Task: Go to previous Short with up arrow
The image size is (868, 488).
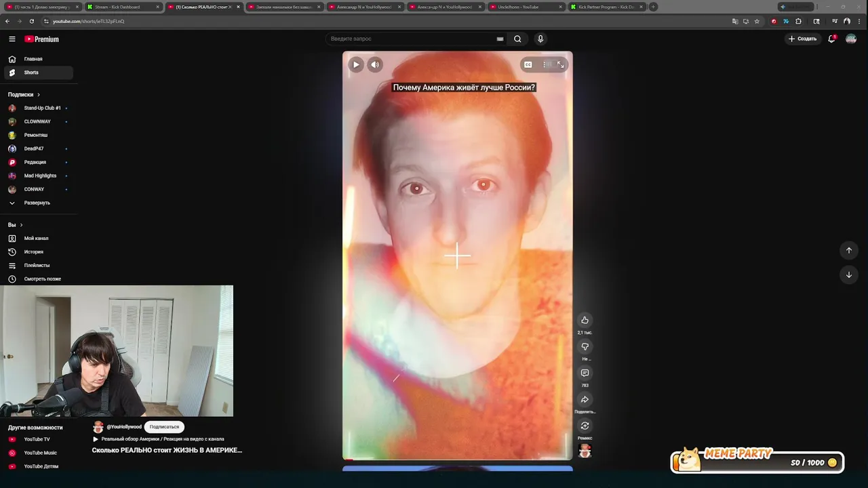Action: [848, 250]
